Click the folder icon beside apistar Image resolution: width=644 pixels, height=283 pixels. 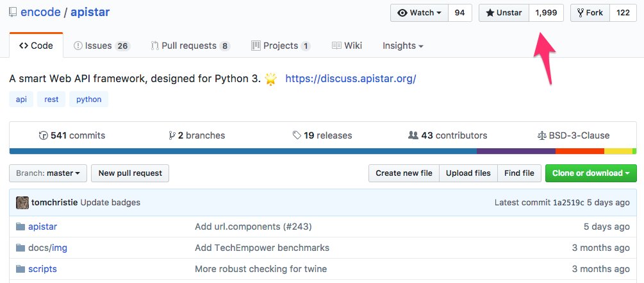click(20, 227)
